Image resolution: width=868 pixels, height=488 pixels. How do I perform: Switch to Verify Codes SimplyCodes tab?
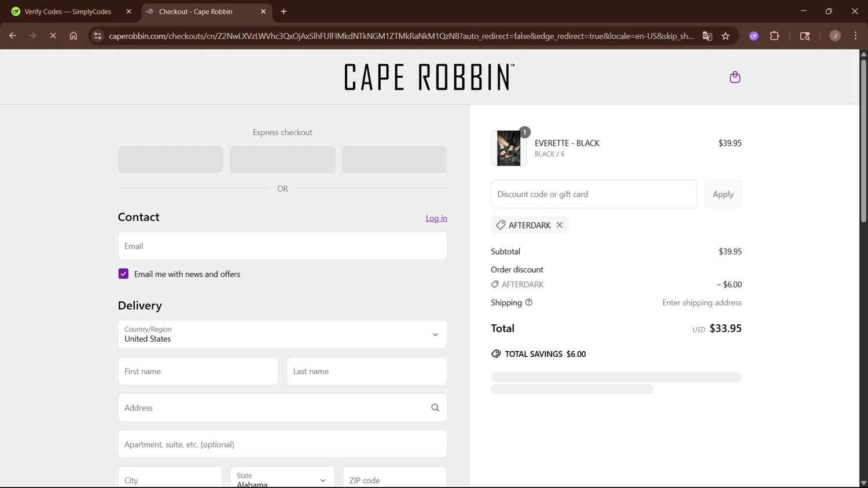68,12
